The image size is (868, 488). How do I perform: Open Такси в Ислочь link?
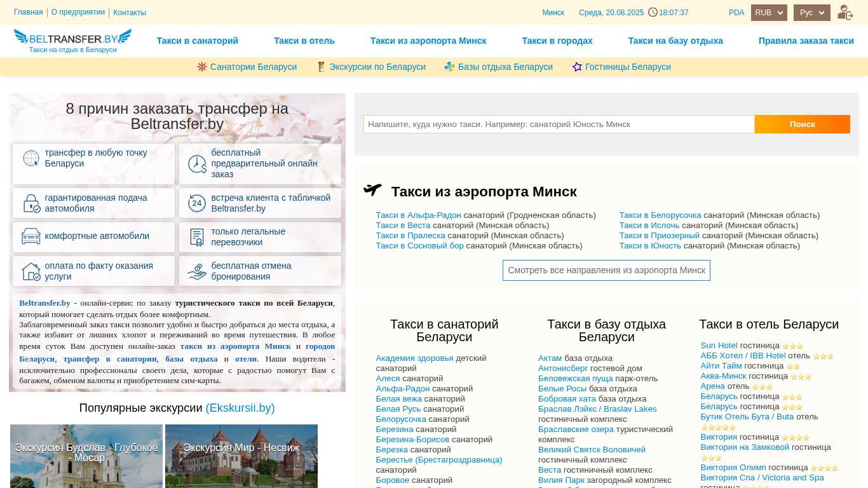649,226
